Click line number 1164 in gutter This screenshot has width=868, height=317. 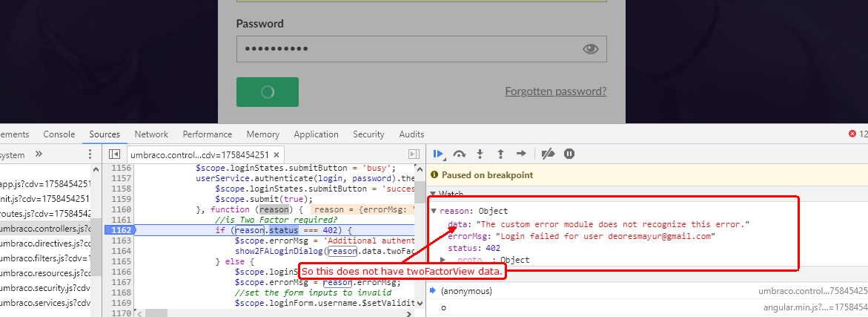point(121,251)
